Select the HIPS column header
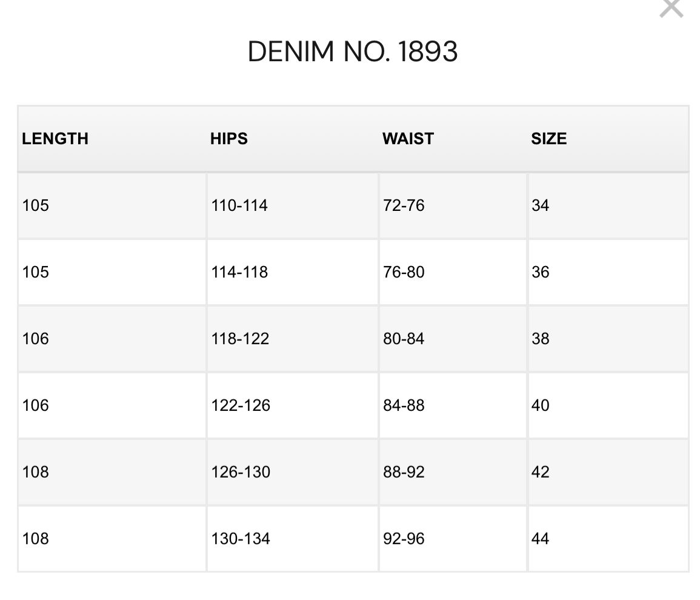 click(229, 139)
